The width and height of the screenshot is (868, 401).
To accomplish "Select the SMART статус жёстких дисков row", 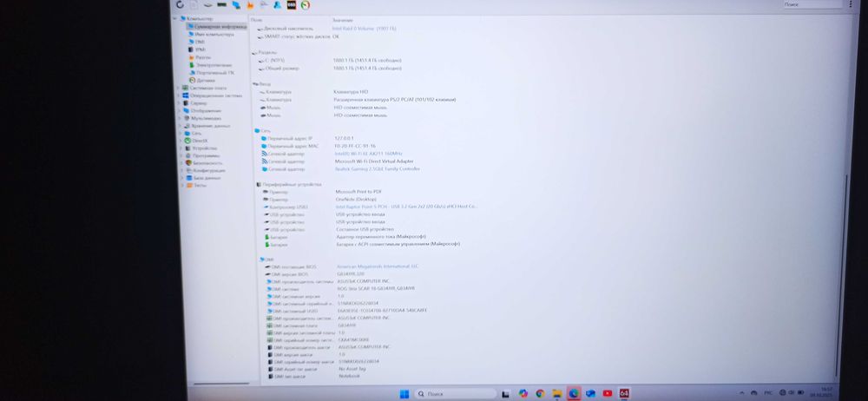I will pyautogui.click(x=299, y=36).
